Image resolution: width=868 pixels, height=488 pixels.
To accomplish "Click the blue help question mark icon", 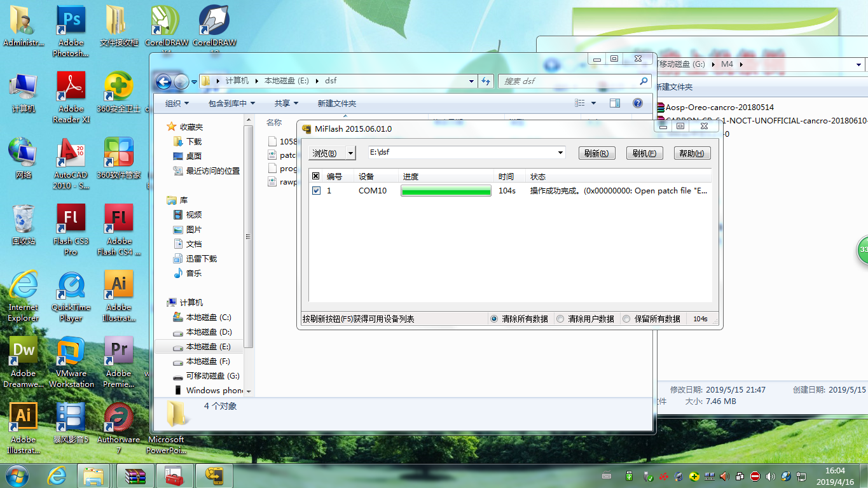I will tap(638, 103).
